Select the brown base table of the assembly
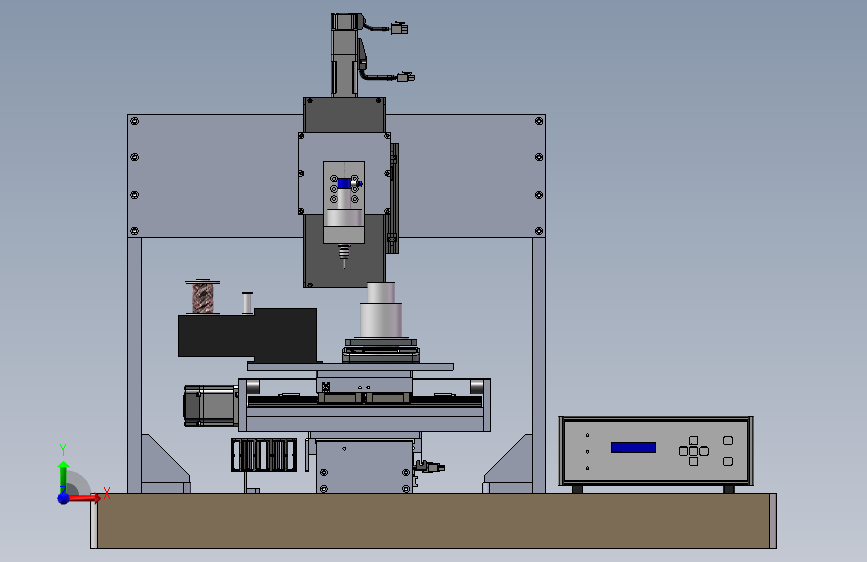 pyautogui.click(x=434, y=521)
